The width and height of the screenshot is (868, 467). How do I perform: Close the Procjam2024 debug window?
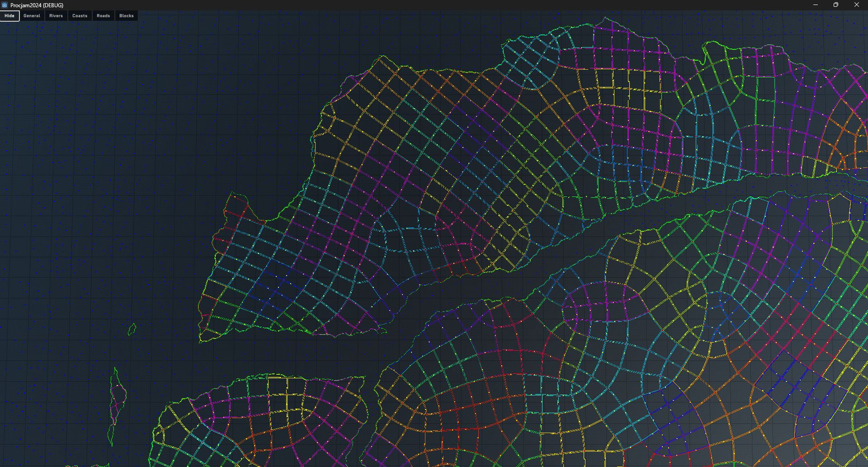pyautogui.click(x=857, y=5)
